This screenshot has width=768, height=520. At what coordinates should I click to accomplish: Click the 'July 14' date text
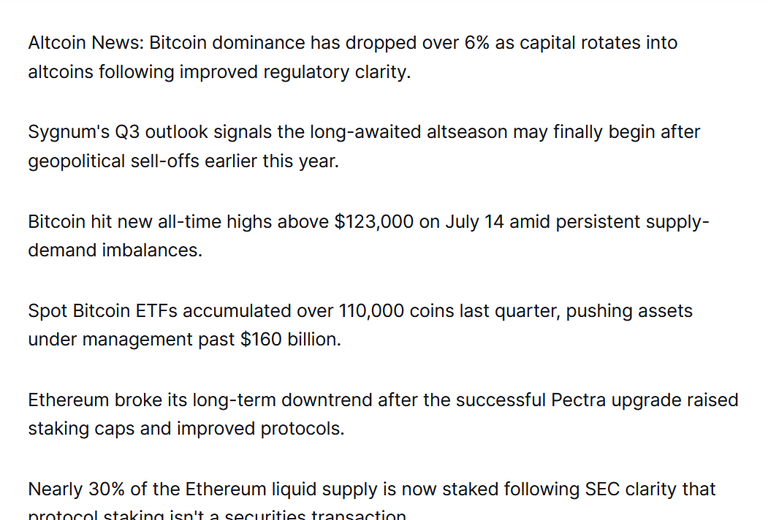click(x=474, y=222)
